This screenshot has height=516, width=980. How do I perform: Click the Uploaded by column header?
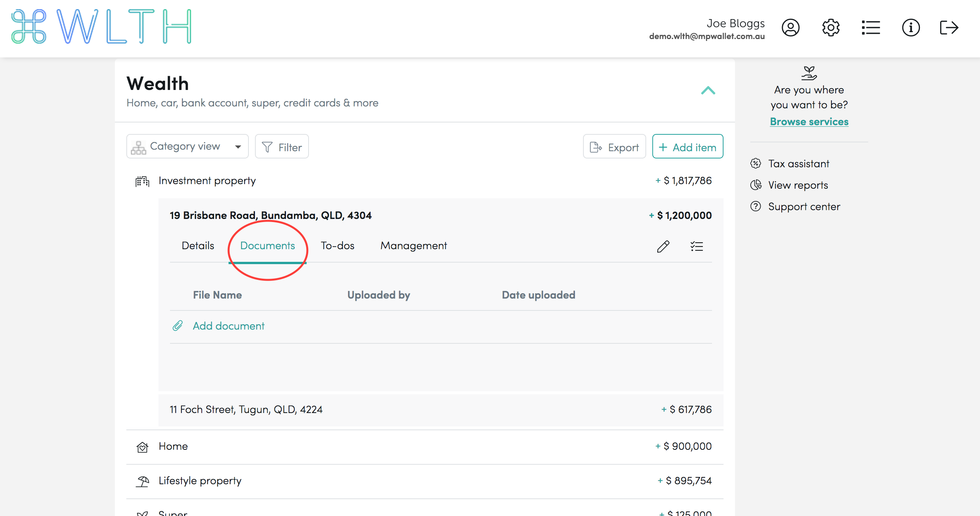[379, 295]
